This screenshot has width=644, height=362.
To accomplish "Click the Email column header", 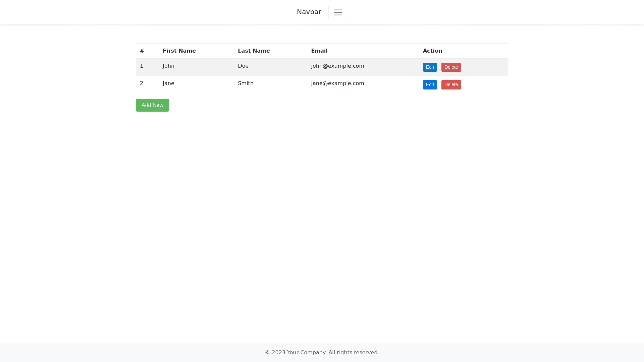I will pyautogui.click(x=319, y=51).
